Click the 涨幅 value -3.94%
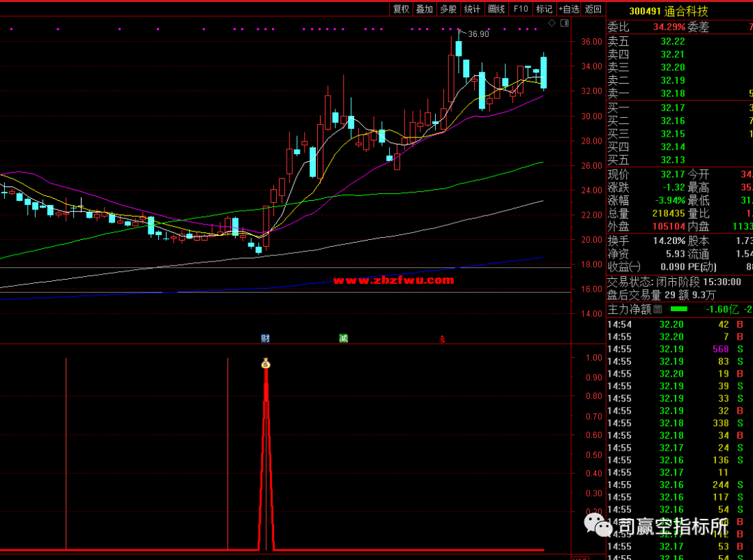 pos(671,200)
